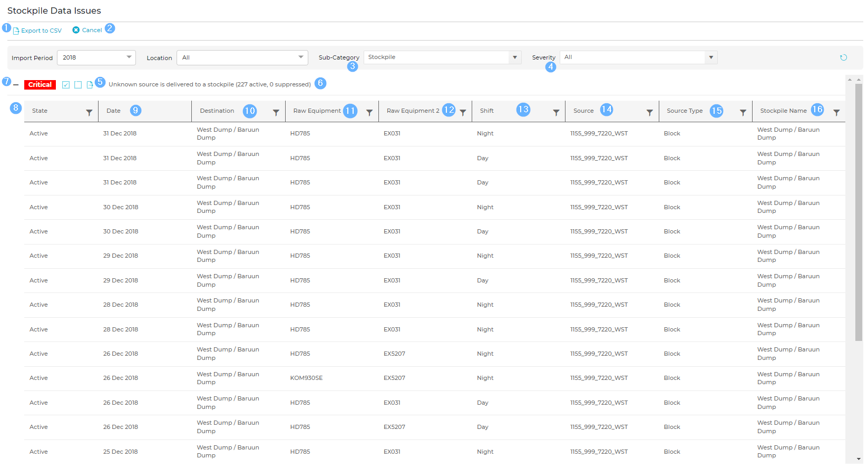Click the table scrollbar down arrow
This screenshot has width=868, height=469.
coord(859,459)
